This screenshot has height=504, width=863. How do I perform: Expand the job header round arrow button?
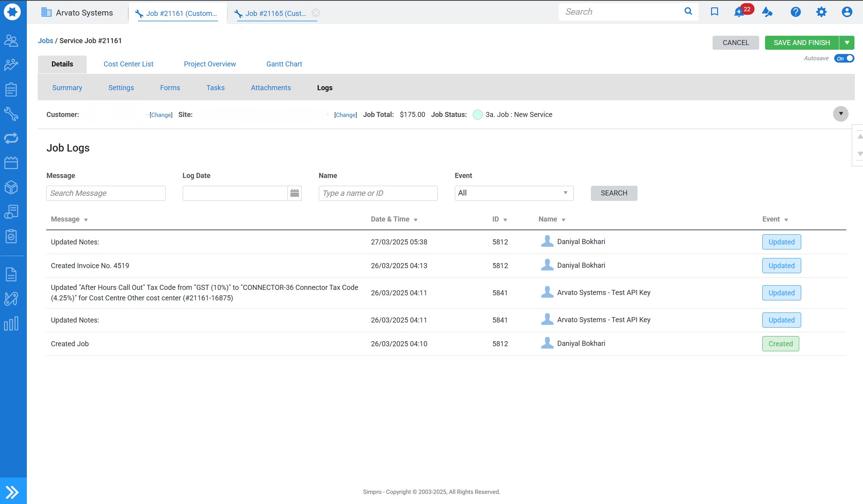click(840, 114)
